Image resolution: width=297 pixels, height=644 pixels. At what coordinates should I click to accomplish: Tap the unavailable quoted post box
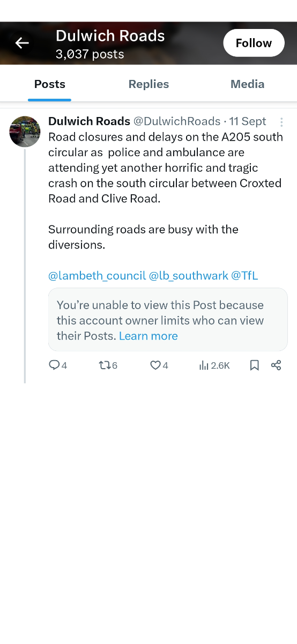[x=168, y=319]
